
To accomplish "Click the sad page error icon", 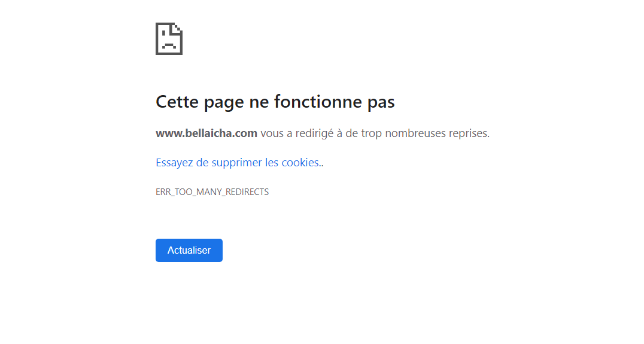I will 169,38.
